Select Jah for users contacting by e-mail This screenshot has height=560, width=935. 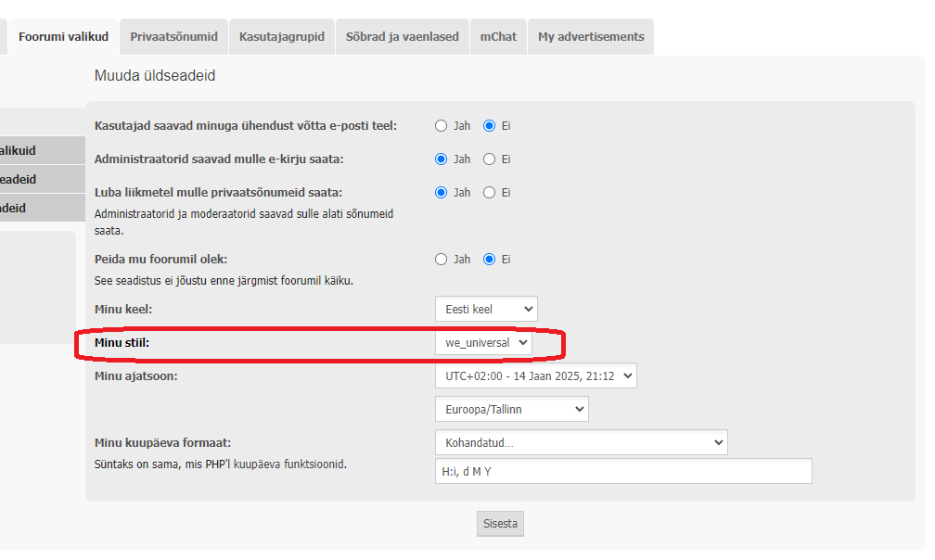(x=442, y=126)
